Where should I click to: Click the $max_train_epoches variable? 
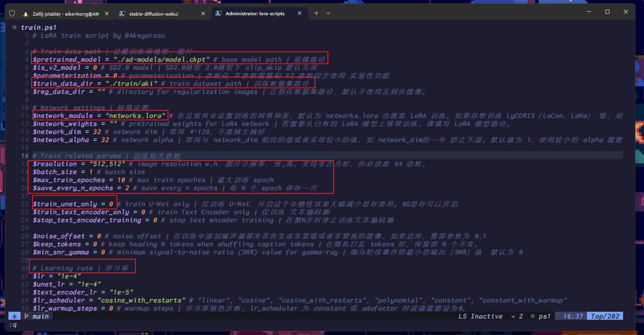point(69,180)
